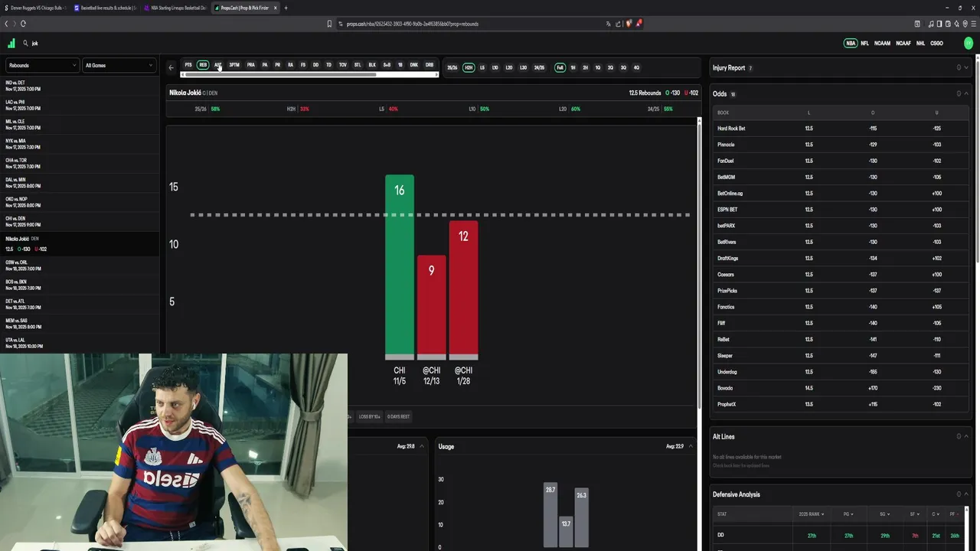
Task: Select the 1Q period filter
Action: pos(598,67)
